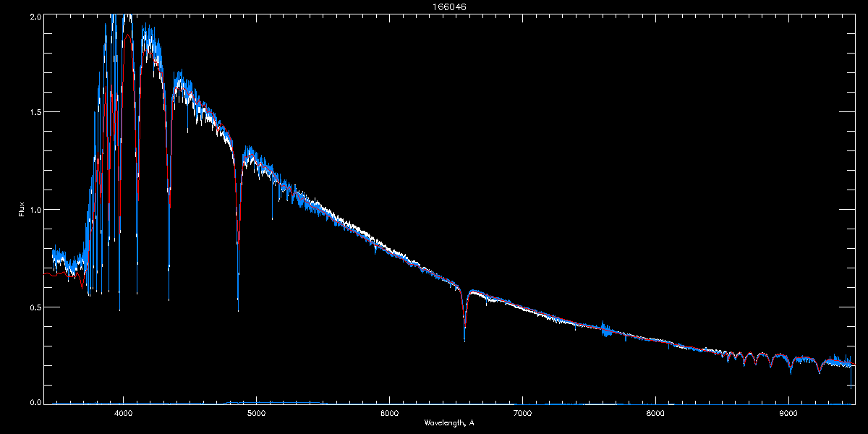Click the Flux y-axis label

[22, 210]
